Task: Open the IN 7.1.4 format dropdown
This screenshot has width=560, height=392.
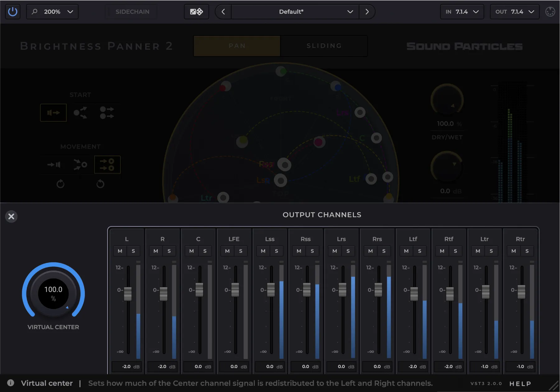Action: pos(462,12)
